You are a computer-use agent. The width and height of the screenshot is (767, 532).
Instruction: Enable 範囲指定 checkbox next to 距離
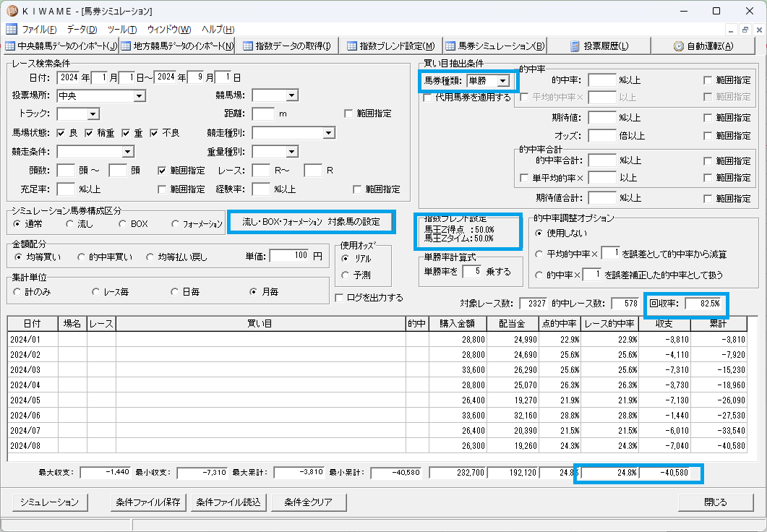(348, 113)
